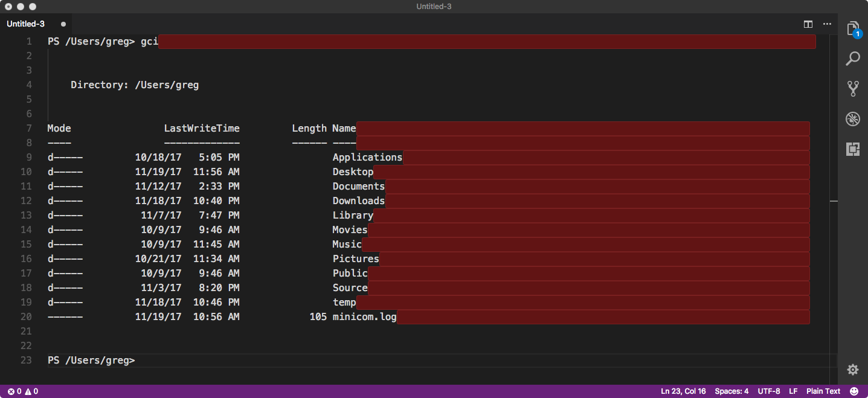Click the 'minicom.log' file name
This screenshot has width=868, height=398.
pyautogui.click(x=364, y=317)
